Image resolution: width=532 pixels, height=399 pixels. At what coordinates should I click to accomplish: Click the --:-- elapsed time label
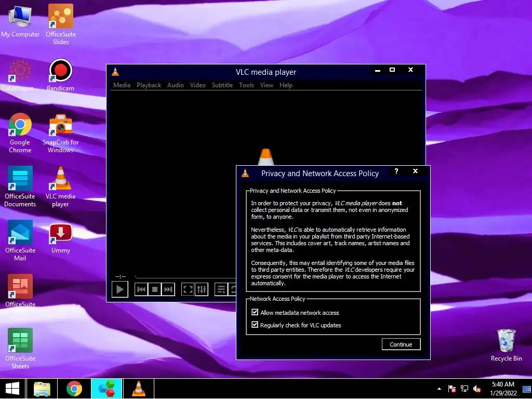click(121, 276)
